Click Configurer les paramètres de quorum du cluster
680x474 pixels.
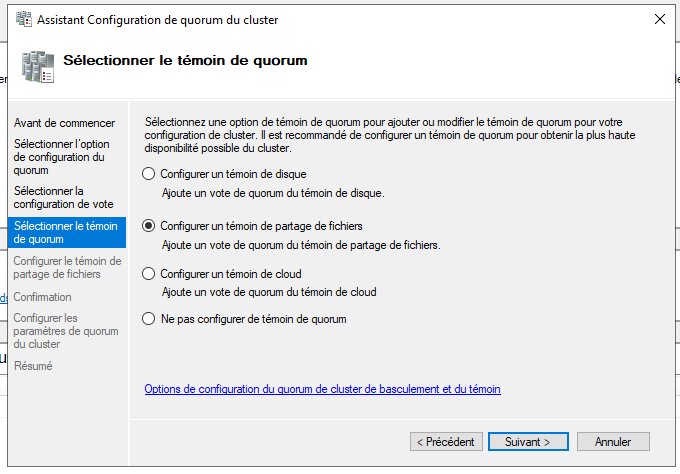click(66, 331)
